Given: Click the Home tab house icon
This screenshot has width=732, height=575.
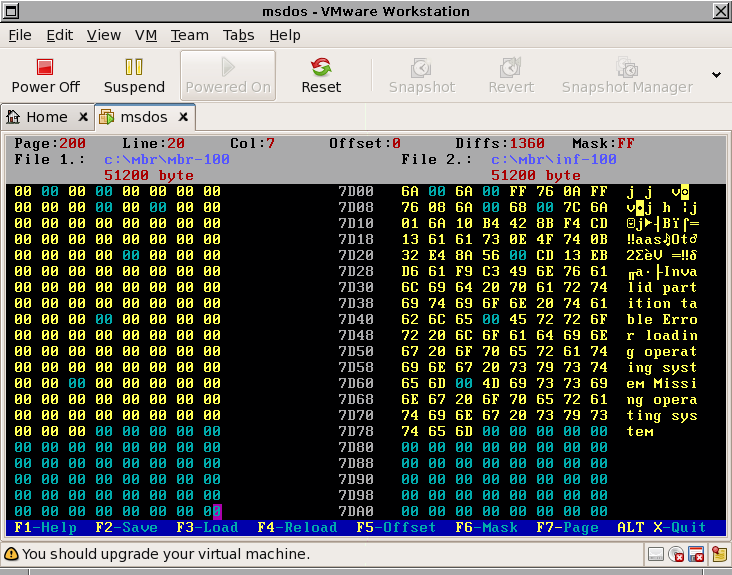Looking at the screenshot, I should (x=13, y=117).
